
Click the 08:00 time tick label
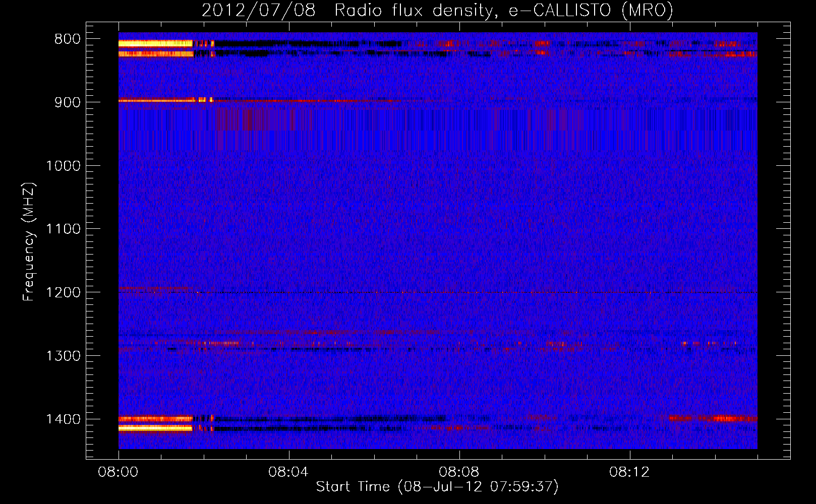(x=118, y=472)
